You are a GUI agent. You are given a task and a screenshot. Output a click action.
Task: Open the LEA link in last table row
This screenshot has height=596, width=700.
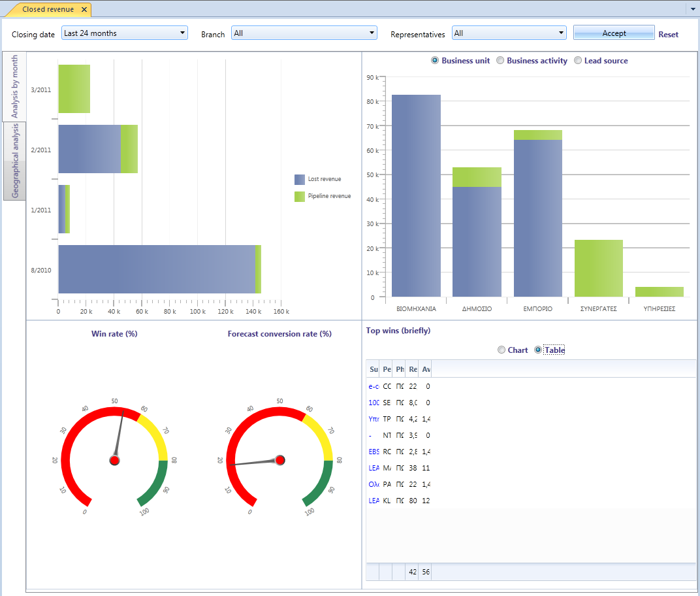point(374,501)
